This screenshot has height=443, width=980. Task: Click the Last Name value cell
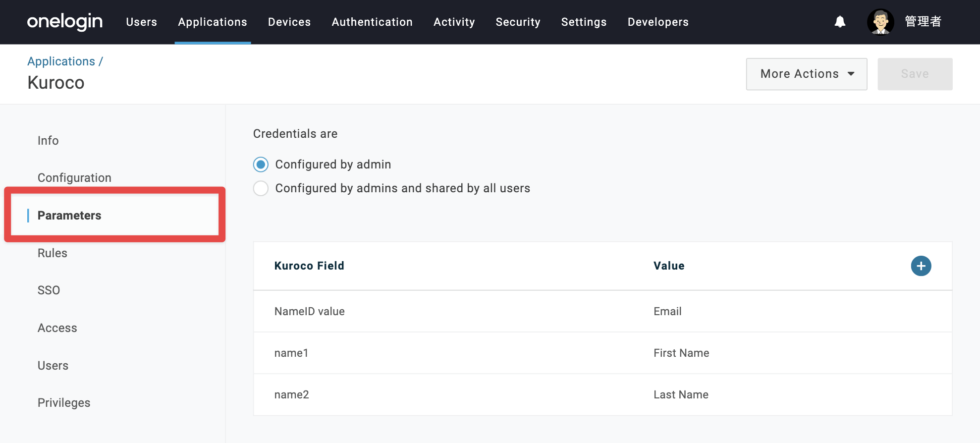(681, 394)
